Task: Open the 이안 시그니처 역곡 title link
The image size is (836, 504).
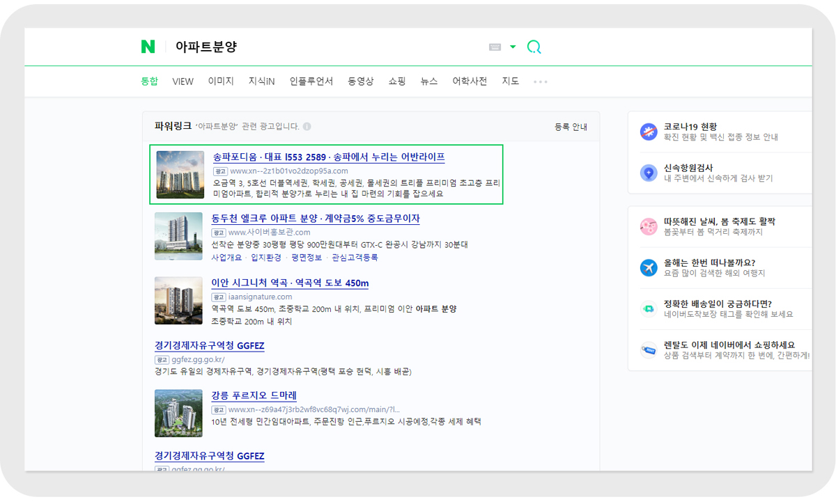Action: [290, 283]
